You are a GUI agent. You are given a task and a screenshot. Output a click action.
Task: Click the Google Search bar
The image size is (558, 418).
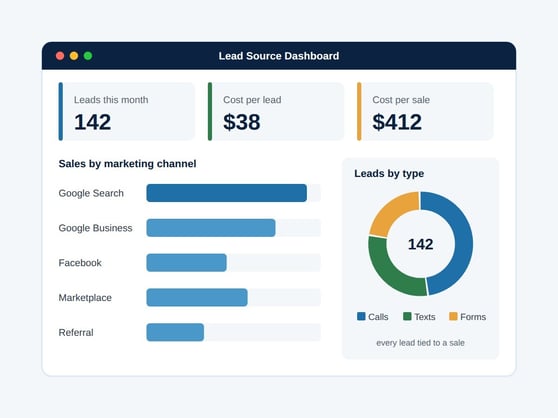pyautogui.click(x=227, y=193)
